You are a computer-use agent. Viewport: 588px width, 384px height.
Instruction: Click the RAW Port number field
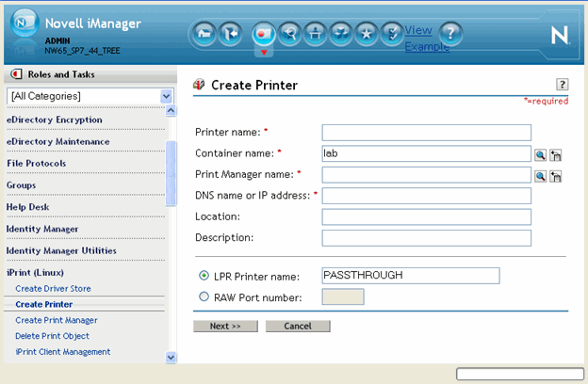coord(343,296)
